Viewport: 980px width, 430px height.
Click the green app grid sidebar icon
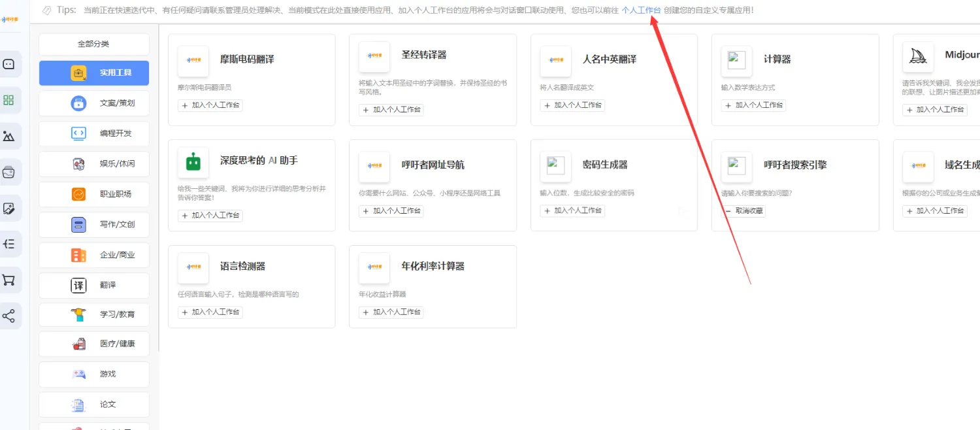point(9,100)
